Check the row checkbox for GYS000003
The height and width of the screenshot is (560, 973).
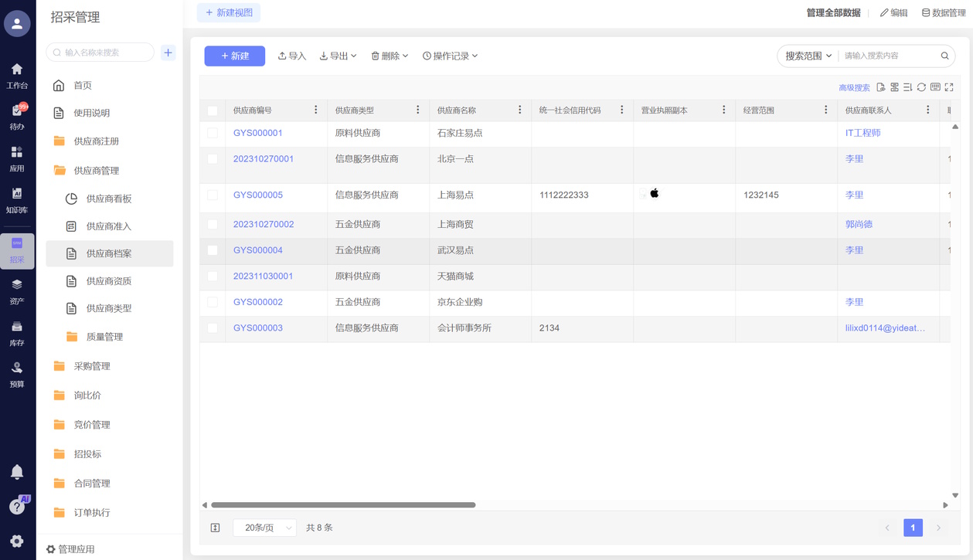tap(213, 328)
